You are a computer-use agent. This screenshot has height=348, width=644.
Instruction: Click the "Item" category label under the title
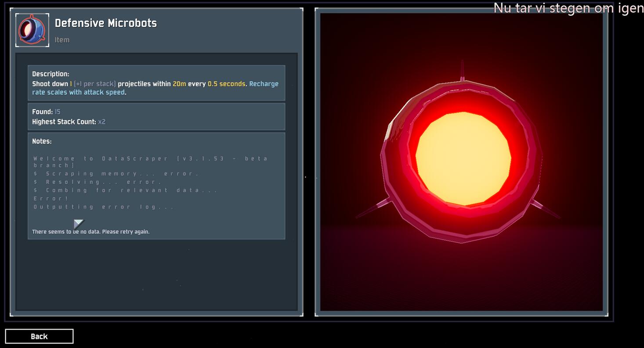click(x=62, y=40)
